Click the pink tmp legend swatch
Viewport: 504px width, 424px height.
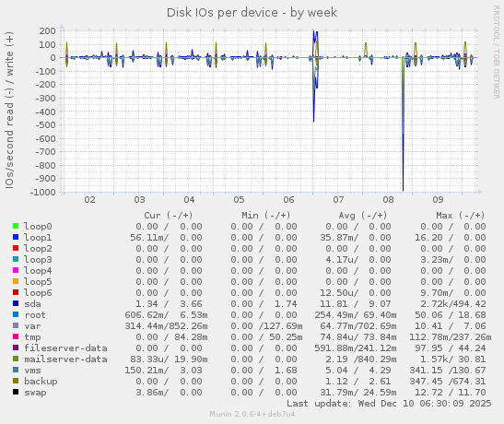pos(16,336)
